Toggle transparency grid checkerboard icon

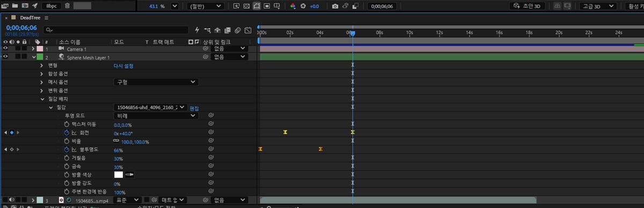click(x=246, y=6)
